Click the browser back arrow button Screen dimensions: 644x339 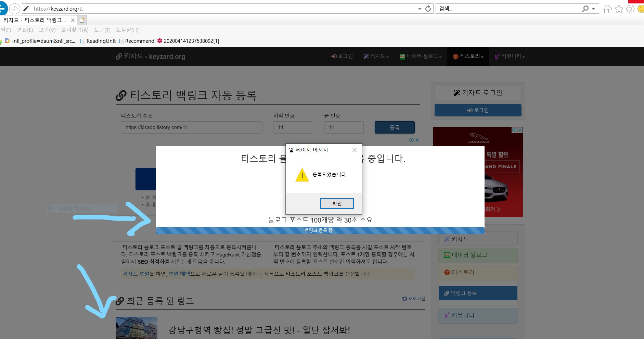[3, 9]
